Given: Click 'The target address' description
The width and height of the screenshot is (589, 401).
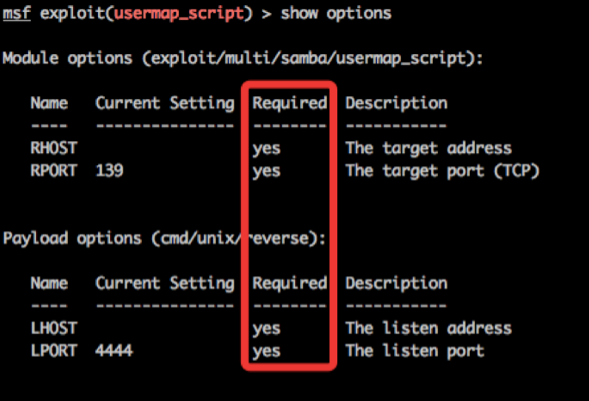Looking at the screenshot, I should click(429, 148).
